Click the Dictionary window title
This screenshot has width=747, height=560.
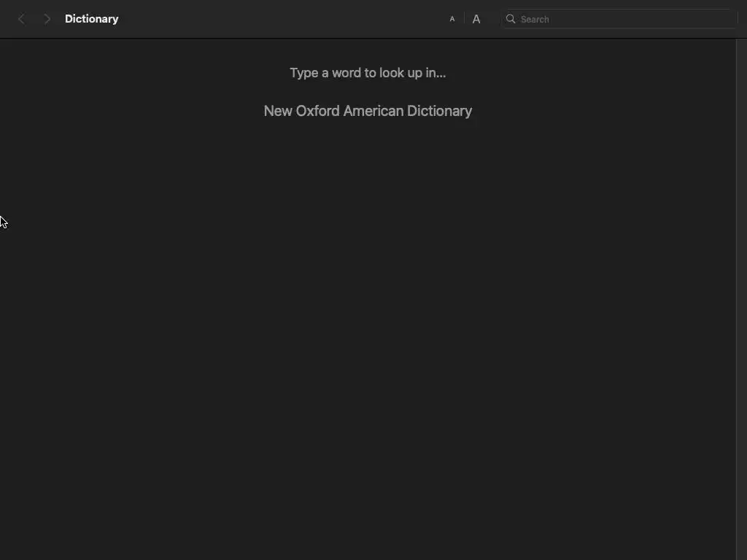pyautogui.click(x=91, y=19)
